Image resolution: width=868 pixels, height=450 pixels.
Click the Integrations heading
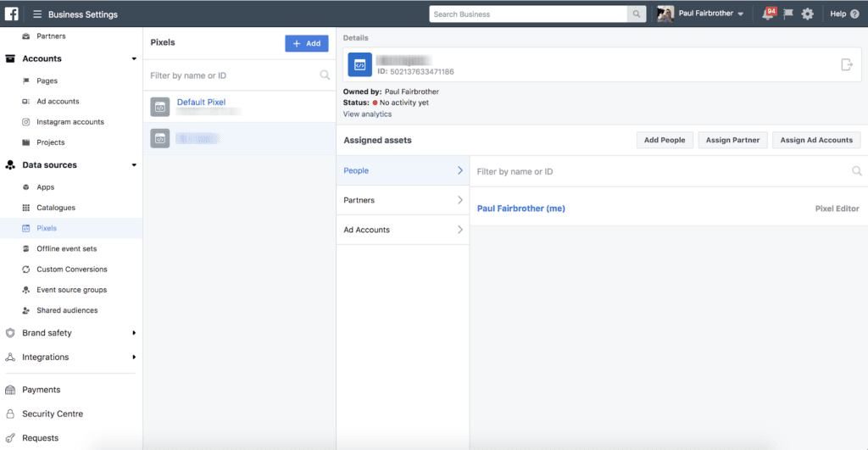coord(46,357)
